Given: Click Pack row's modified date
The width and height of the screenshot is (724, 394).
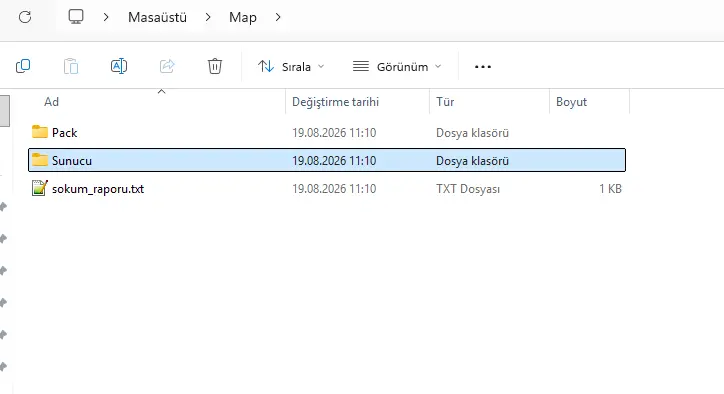Looking at the screenshot, I should (x=334, y=133).
